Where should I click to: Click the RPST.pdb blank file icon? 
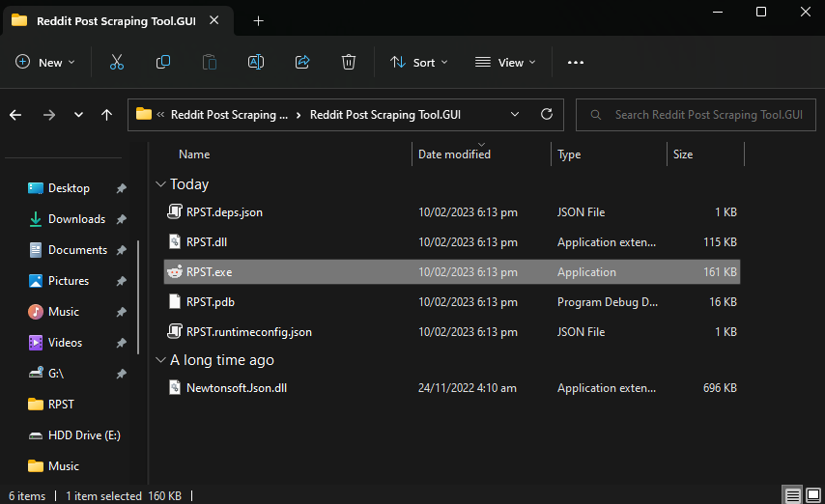(x=175, y=302)
